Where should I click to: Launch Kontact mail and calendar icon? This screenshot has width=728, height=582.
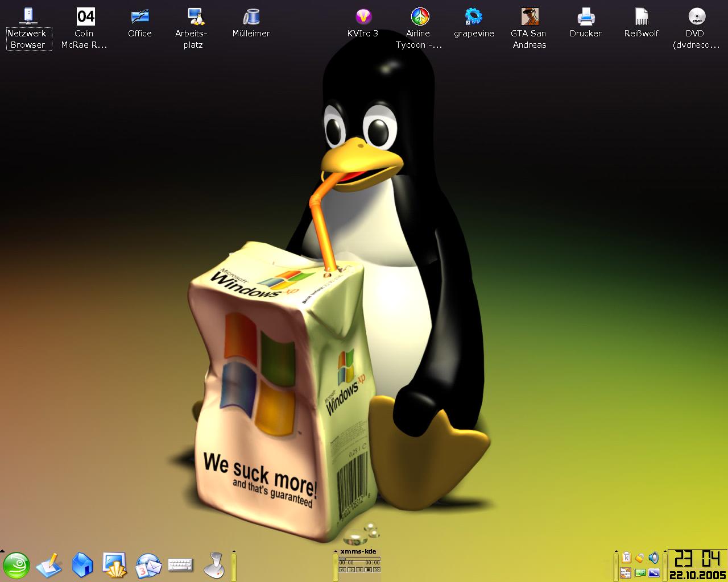148,566
